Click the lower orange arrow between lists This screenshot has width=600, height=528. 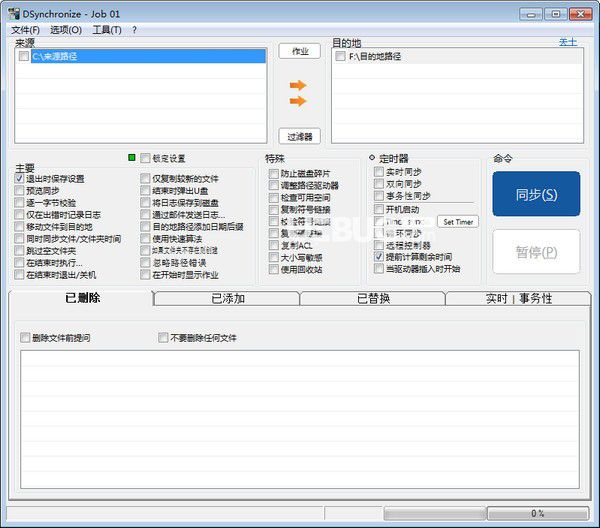298,101
